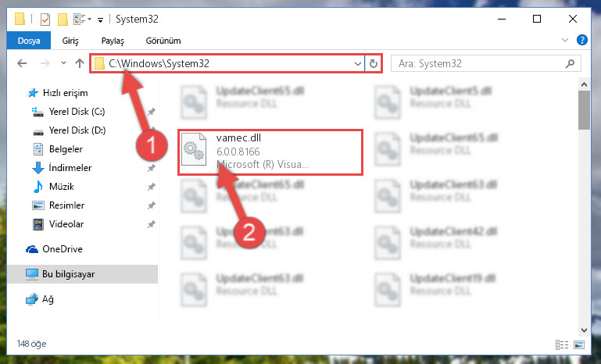Open Customize Quick Access Toolbar dropdown
This screenshot has height=364, width=601.
(x=100, y=20)
